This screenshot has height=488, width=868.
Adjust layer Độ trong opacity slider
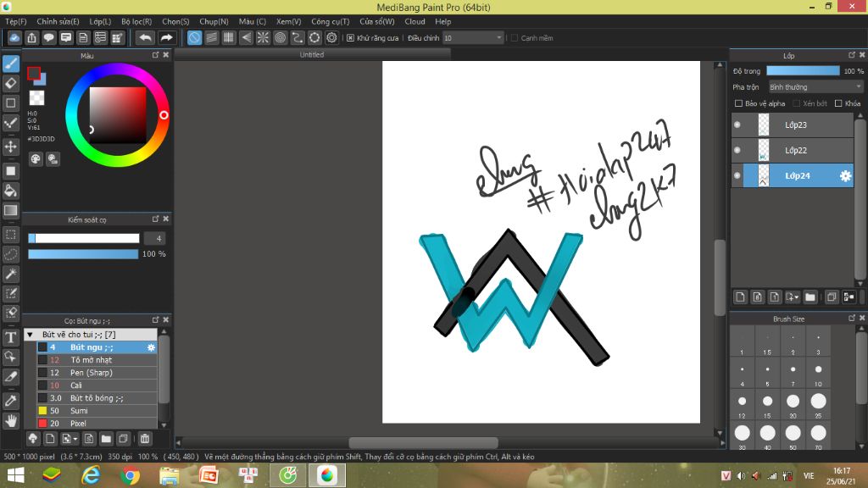click(x=803, y=71)
